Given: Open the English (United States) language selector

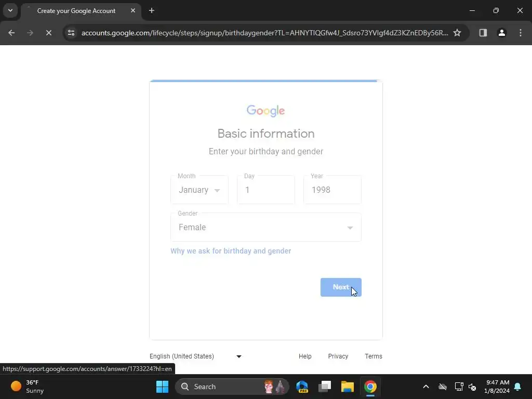Looking at the screenshot, I should 195,356.
